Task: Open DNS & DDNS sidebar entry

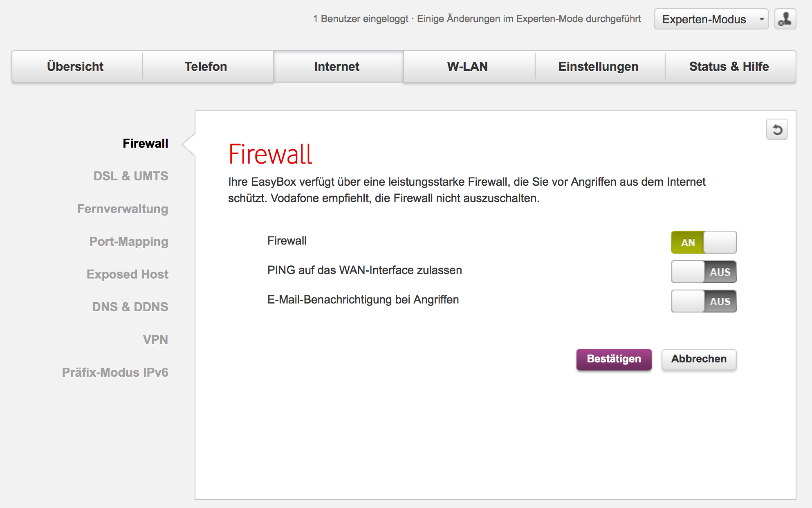Action: [130, 307]
